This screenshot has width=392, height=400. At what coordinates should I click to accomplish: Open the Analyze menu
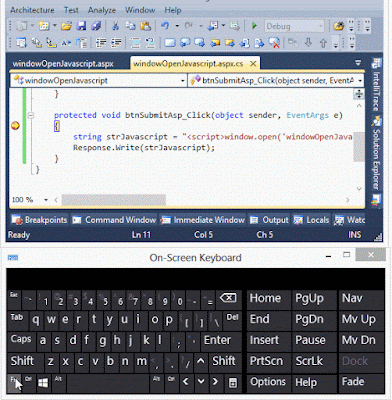point(102,10)
